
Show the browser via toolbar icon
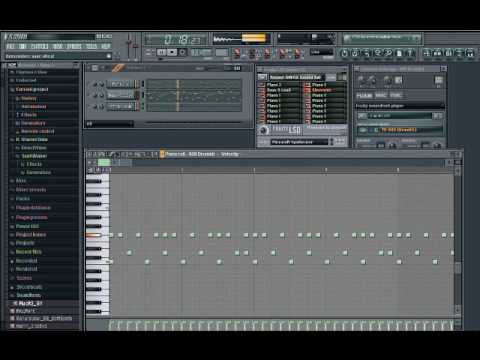459,53
